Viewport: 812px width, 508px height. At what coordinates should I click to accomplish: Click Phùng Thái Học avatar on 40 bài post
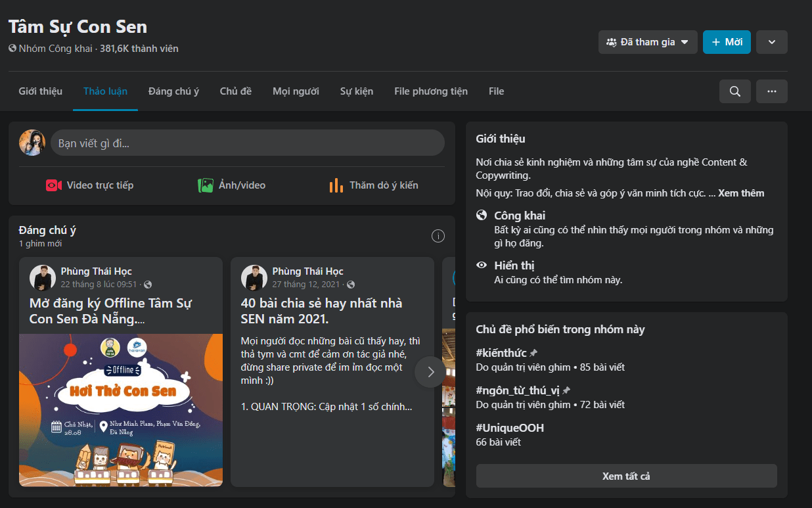254,278
